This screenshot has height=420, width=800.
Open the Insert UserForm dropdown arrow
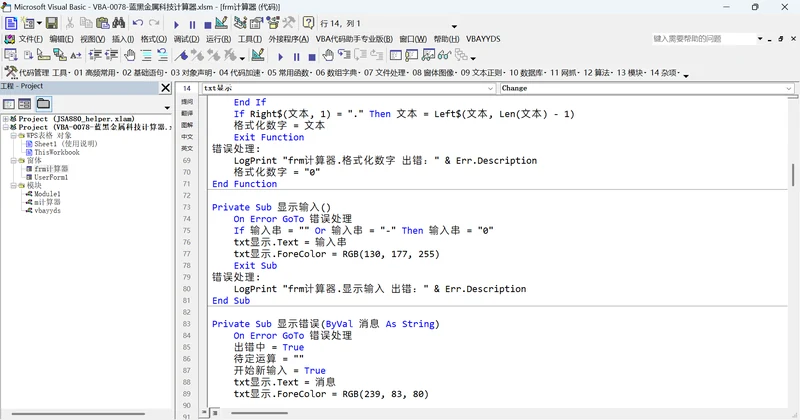[x=39, y=23]
